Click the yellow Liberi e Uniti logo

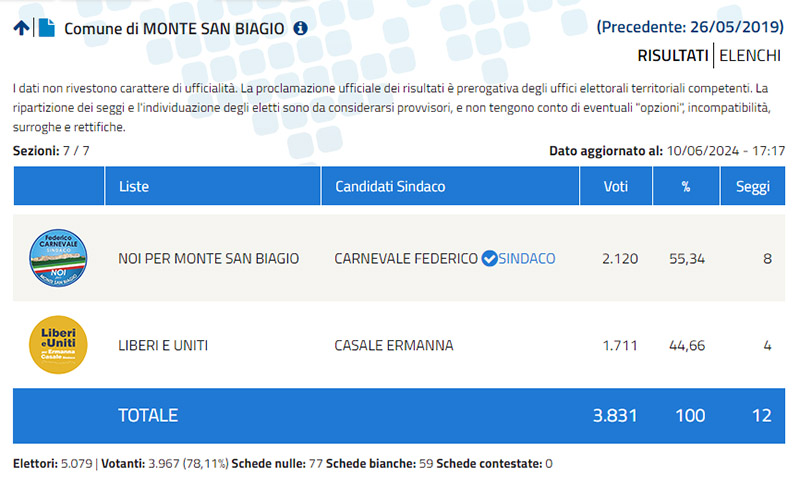tap(58, 345)
